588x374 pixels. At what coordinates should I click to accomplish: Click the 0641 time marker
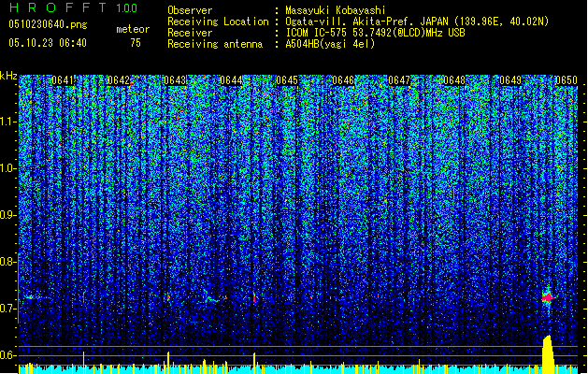pyautogui.click(x=63, y=80)
